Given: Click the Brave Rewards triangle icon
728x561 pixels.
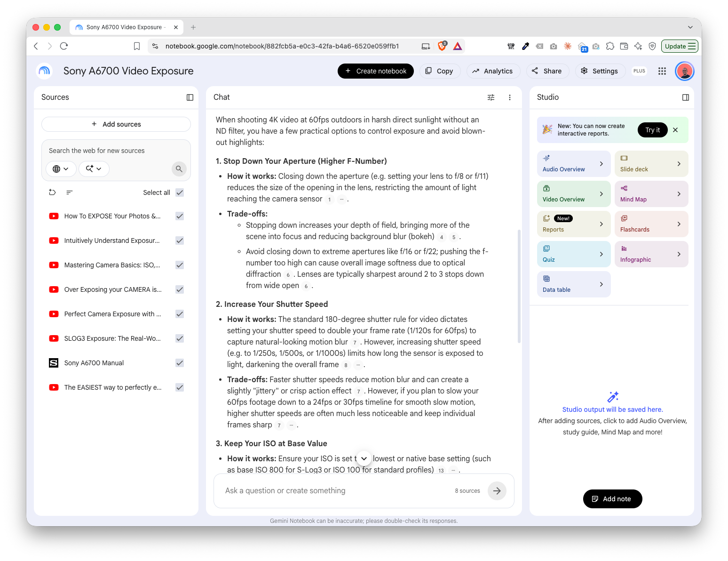Looking at the screenshot, I should pos(458,46).
